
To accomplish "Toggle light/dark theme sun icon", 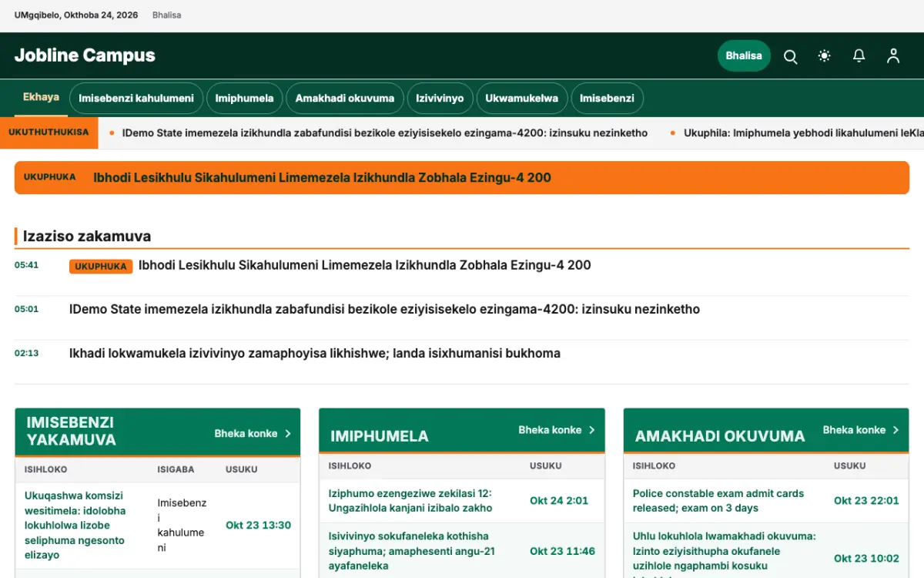I will 825,55.
